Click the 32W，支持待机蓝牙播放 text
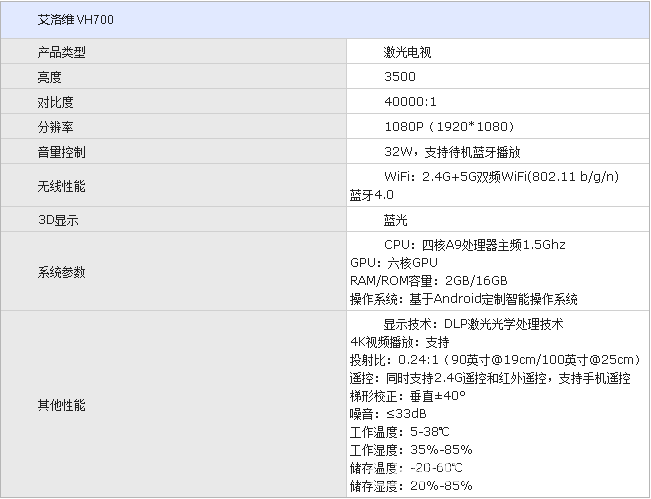The height and width of the screenshot is (499, 651). click(452, 152)
